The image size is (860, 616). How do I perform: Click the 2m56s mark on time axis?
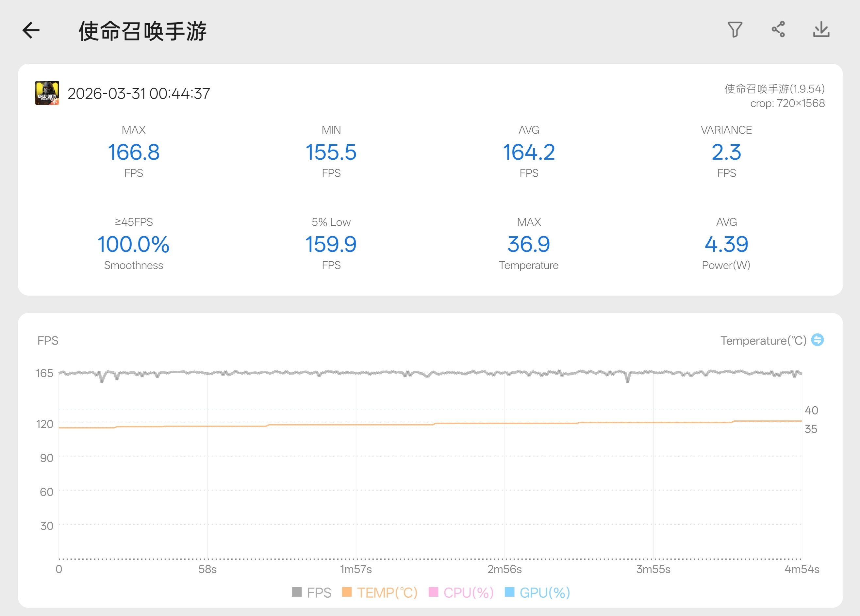click(504, 569)
